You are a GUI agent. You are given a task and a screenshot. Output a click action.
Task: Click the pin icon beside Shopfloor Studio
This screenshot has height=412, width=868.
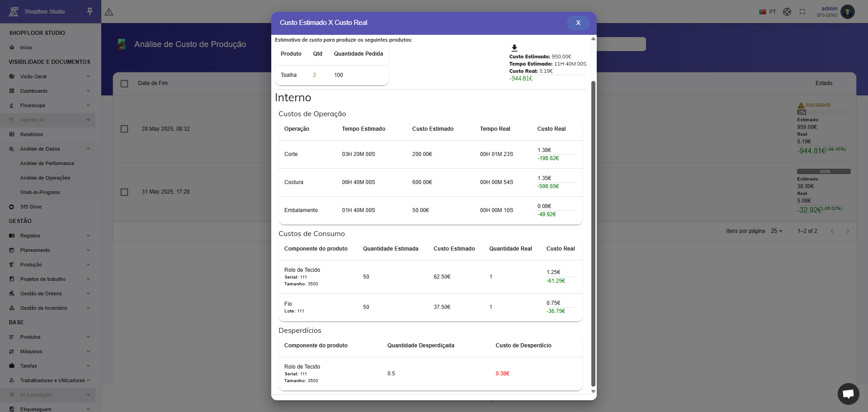pos(90,11)
